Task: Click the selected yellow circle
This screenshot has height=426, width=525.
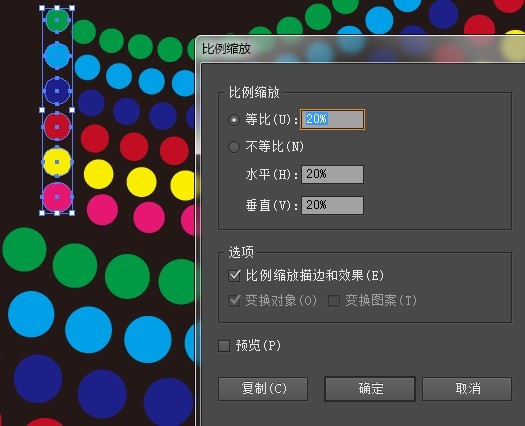Action: (57, 162)
